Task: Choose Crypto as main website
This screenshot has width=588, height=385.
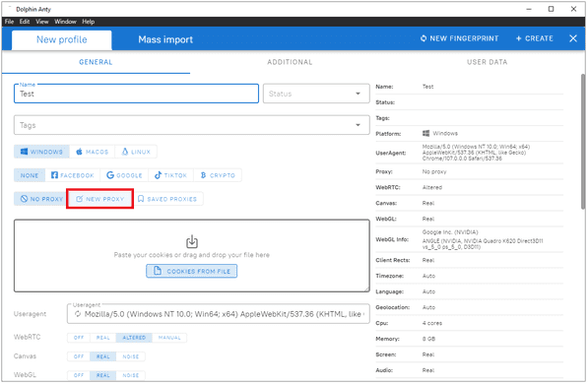Action: point(218,175)
